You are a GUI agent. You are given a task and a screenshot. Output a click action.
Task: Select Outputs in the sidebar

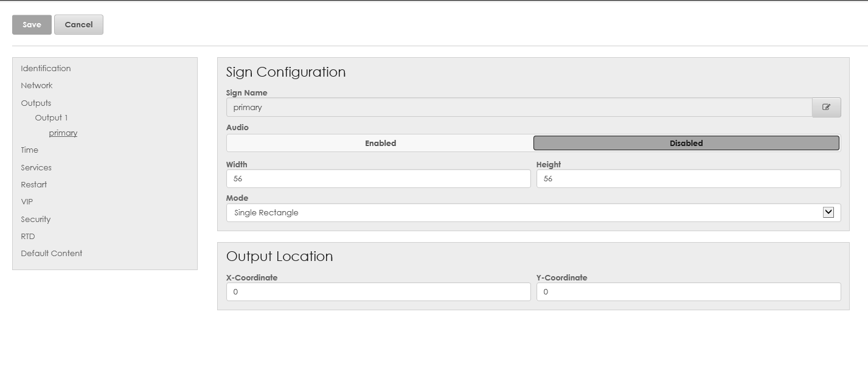tap(36, 103)
